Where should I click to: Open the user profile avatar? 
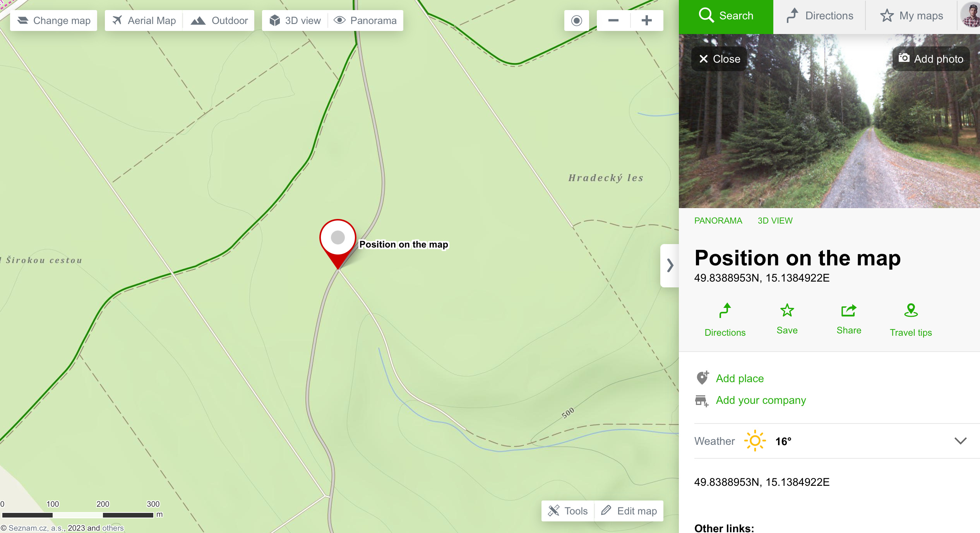point(971,15)
